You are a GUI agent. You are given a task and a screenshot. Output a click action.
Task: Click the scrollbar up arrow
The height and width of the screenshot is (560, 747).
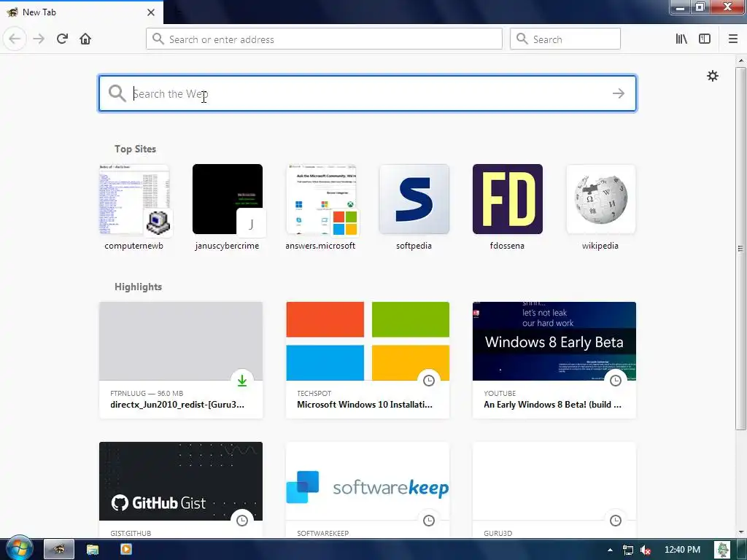pos(740,61)
